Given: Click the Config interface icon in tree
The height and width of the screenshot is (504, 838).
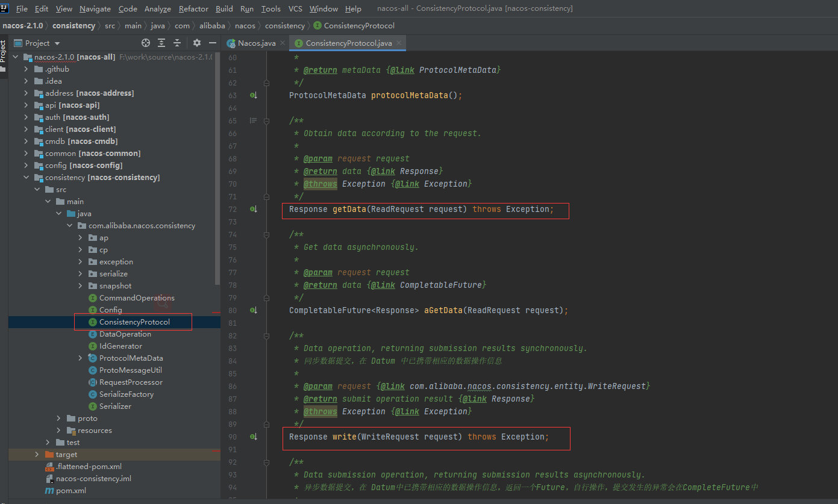Looking at the screenshot, I should (93, 310).
